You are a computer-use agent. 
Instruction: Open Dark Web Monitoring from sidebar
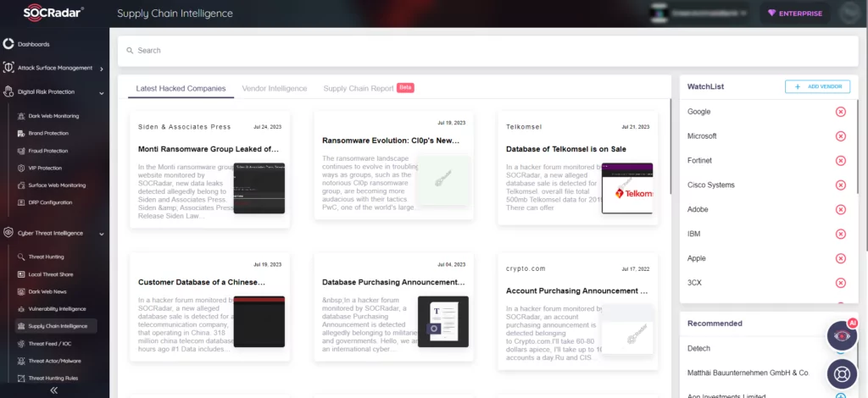53,116
